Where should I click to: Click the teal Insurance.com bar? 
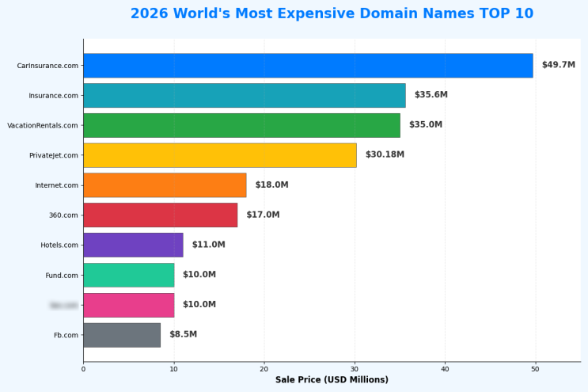click(x=245, y=95)
